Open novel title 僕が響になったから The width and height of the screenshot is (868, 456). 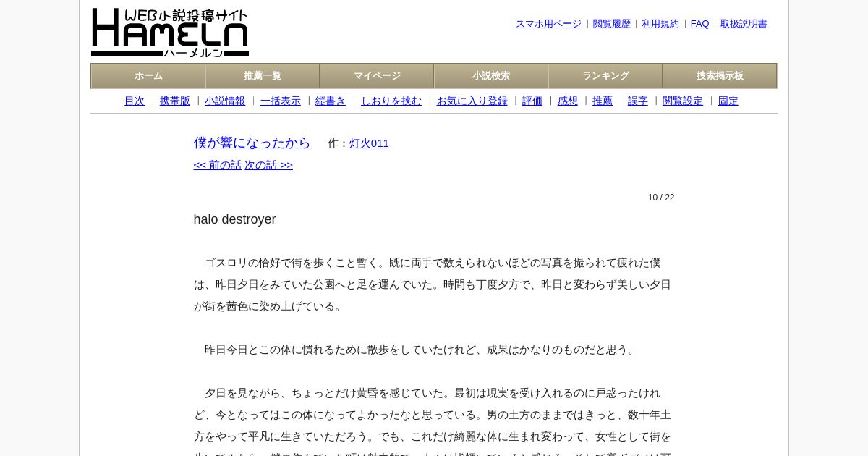[252, 143]
